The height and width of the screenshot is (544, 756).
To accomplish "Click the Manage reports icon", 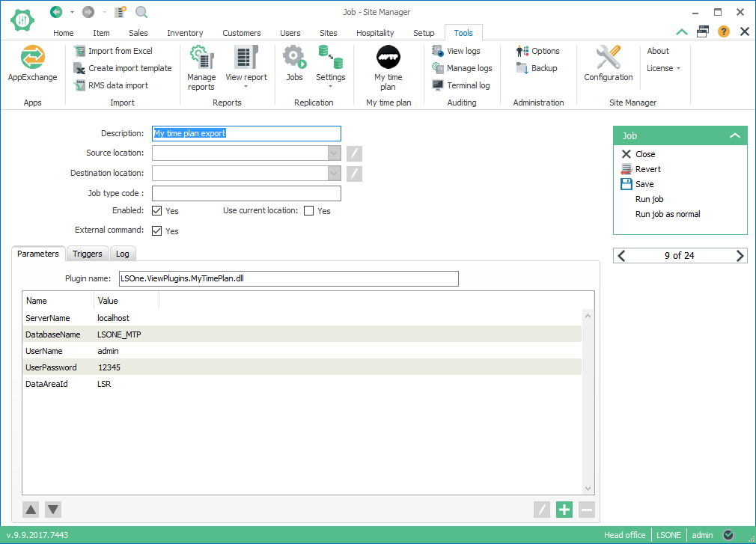I will (201, 58).
